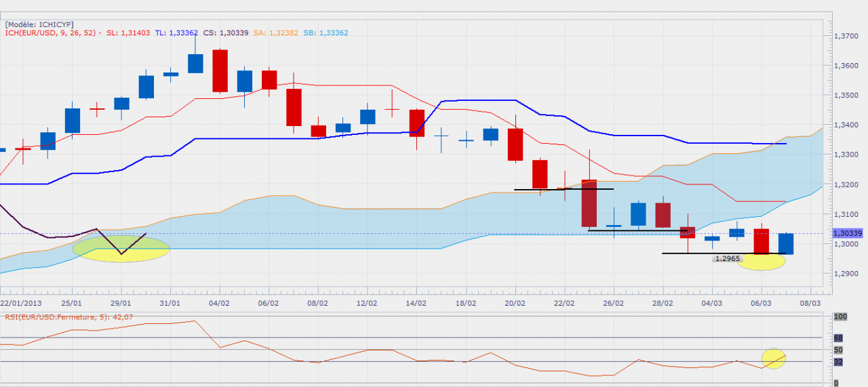Click the 31/01 date label

pos(170,303)
